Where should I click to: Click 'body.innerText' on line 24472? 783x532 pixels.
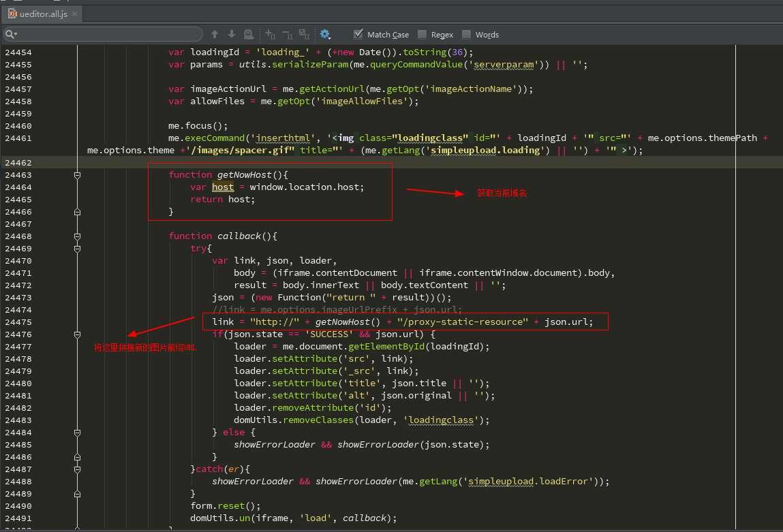click(321, 285)
